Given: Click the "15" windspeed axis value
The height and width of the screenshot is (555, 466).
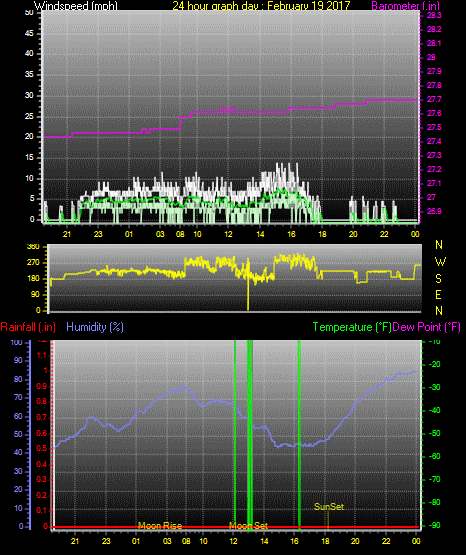Looking at the screenshot, I should click(x=29, y=158).
